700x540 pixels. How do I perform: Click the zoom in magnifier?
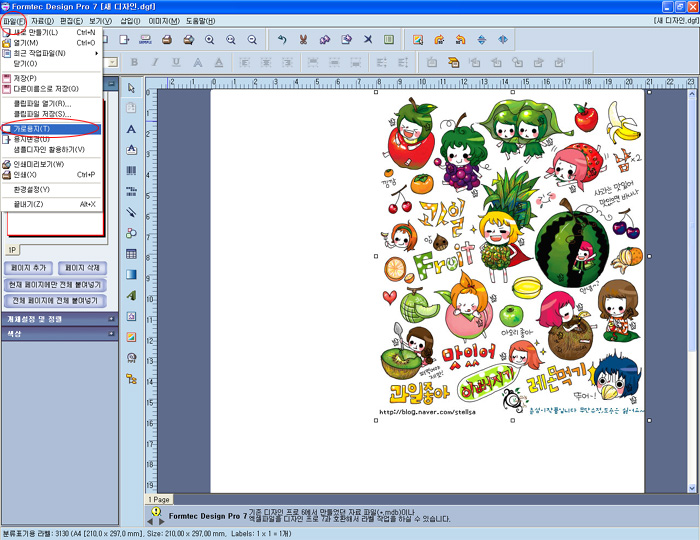tap(209, 40)
